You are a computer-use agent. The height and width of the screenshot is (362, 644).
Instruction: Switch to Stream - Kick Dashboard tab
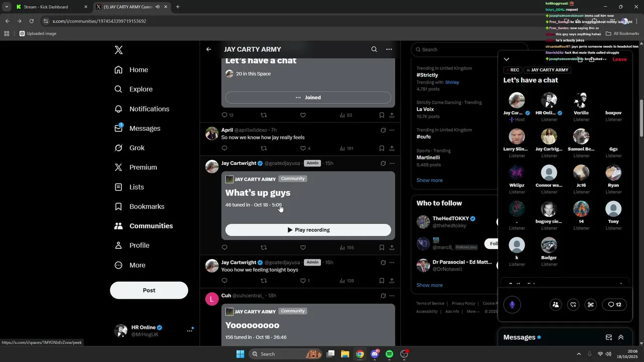point(52,7)
